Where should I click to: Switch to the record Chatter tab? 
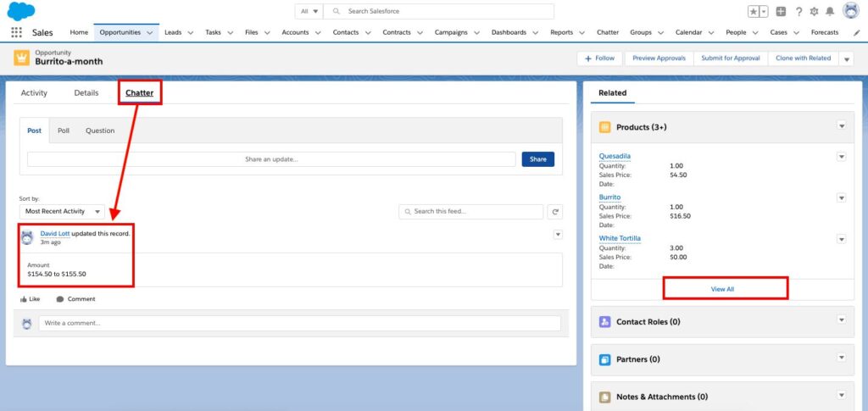140,93
